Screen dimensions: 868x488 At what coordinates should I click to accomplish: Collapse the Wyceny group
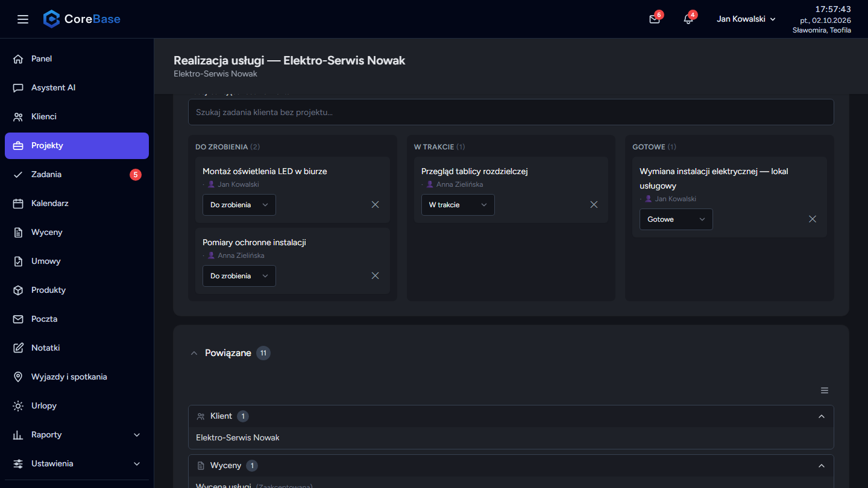coord(821,466)
